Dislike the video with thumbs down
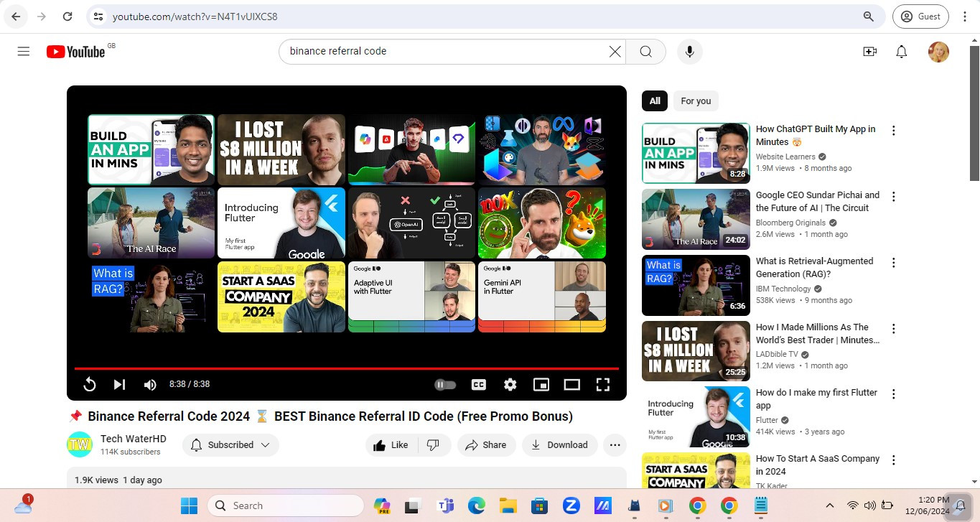This screenshot has width=980, height=522. pos(434,445)
